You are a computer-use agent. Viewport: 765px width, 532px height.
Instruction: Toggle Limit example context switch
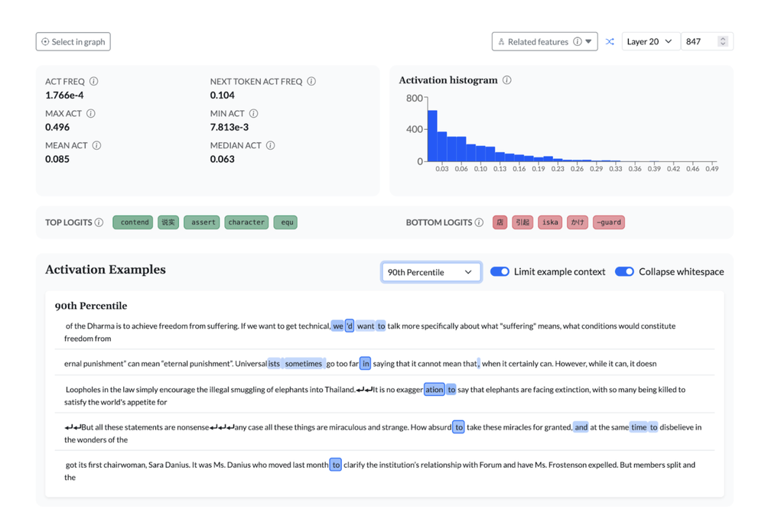500,271
